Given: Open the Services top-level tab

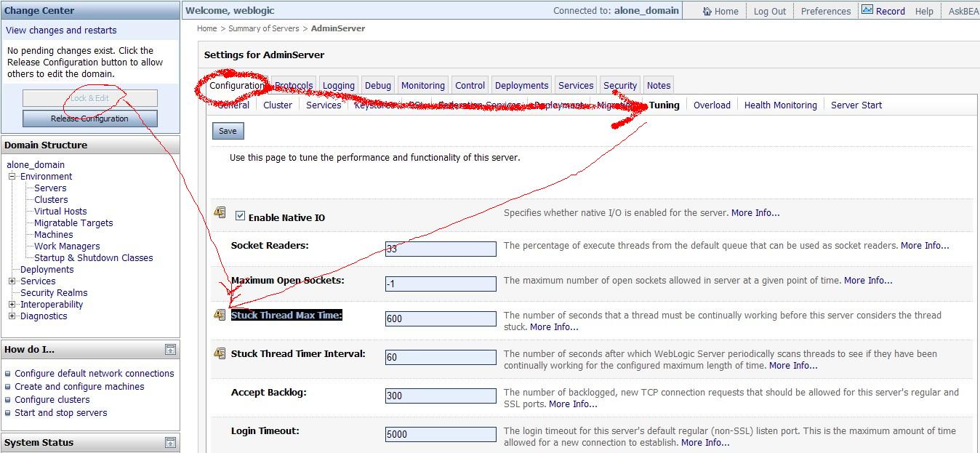Looking at the screenshot, I should [x=576, y=85].
